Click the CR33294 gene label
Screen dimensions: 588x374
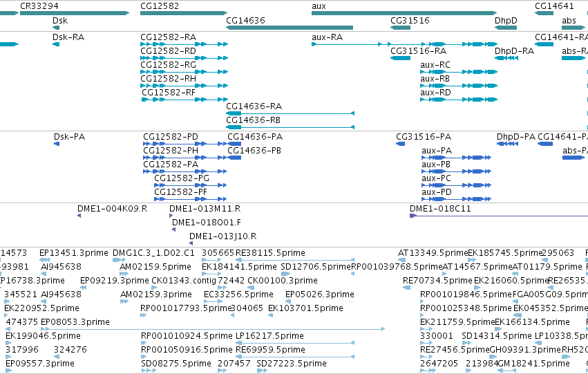click(x=39, y=6)
